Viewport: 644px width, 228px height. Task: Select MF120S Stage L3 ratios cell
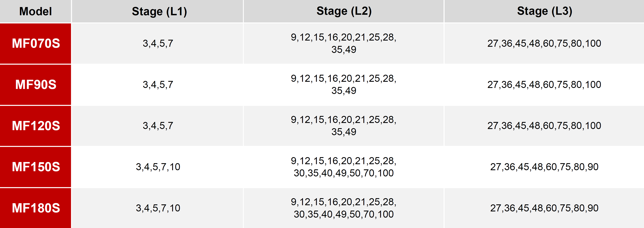click(x=544, y=126)
